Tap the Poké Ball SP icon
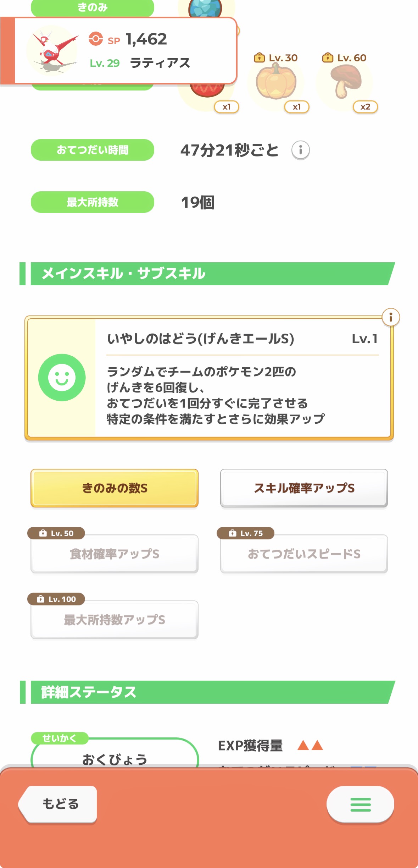This screenshot has height=868, width=418. point(95,39)
